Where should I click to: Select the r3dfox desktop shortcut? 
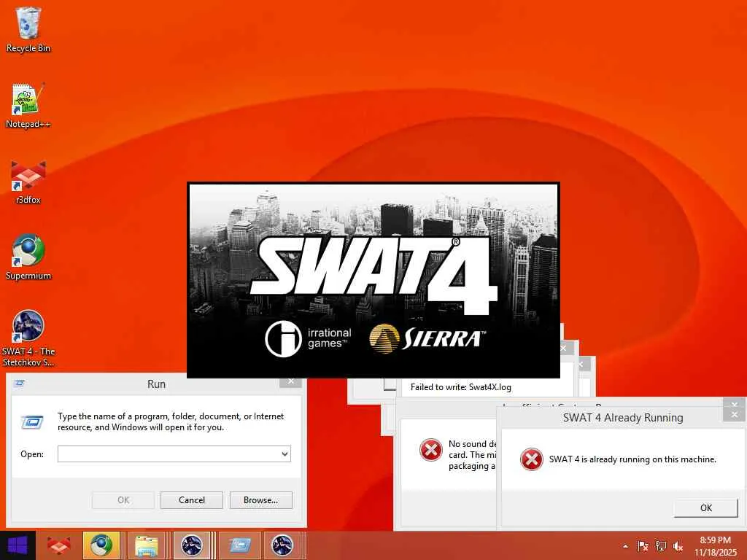(28, 182)
